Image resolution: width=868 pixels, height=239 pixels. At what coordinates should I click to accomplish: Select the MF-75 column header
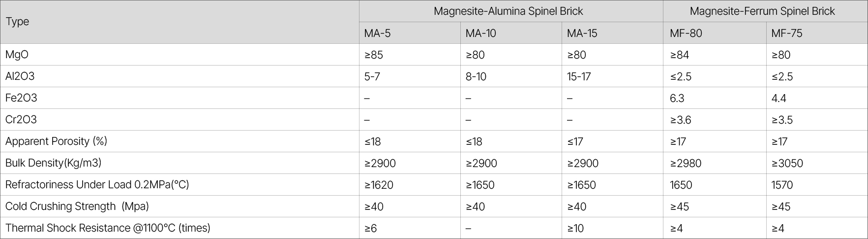(x=786, y=33)
